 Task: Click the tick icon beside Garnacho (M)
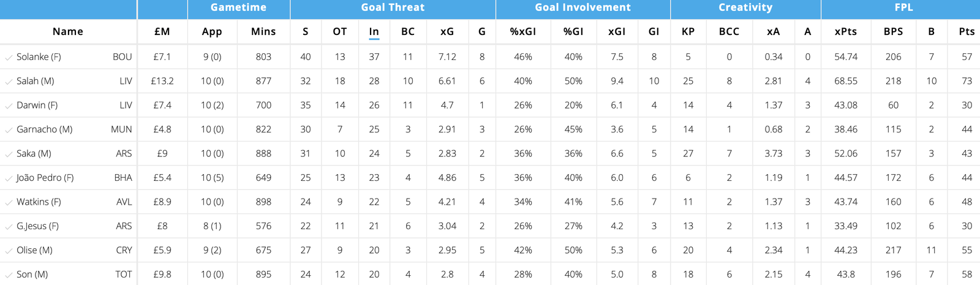tap(9, 130)
